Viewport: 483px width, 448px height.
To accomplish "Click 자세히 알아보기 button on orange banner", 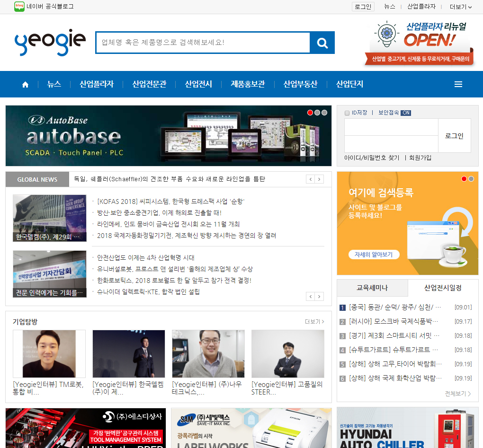I will (374, 255).
